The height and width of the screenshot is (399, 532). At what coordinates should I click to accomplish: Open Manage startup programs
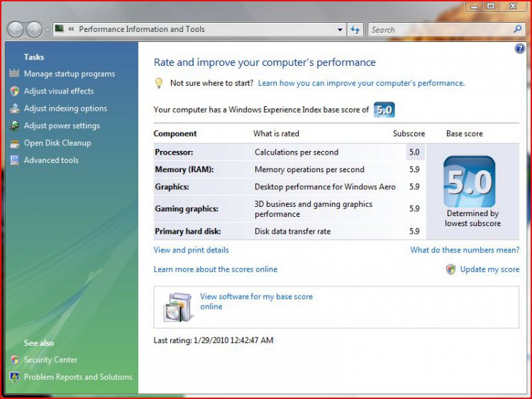pos(70,74)
